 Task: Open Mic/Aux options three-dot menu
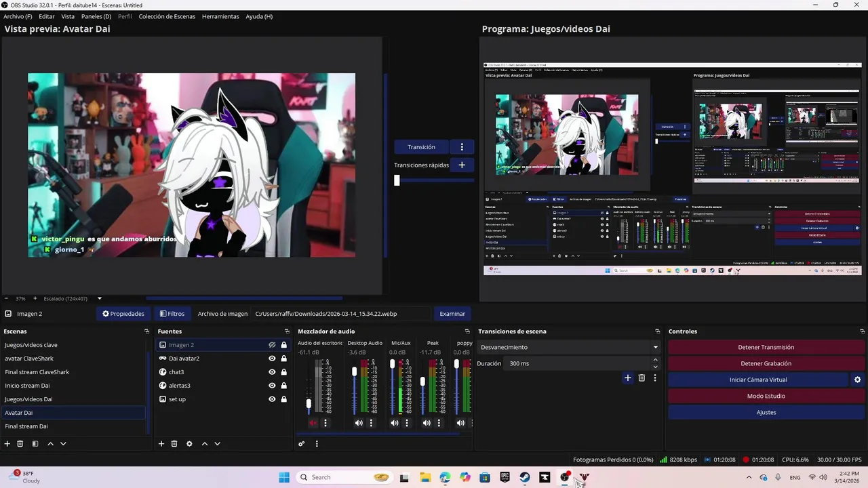pos(407,423)
